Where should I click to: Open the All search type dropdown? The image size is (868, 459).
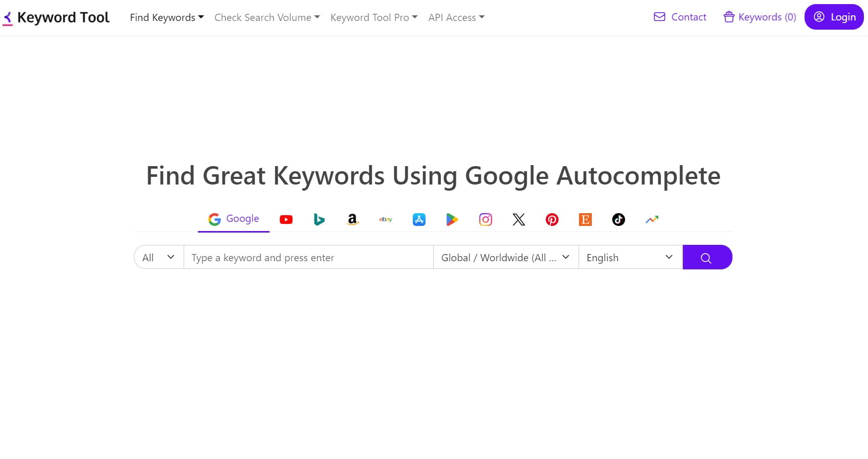[159, 257]
